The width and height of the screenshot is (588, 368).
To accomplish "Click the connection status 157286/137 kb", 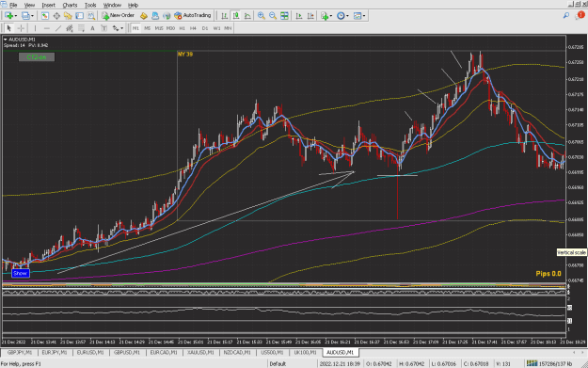I will click(x=550, y=364).
